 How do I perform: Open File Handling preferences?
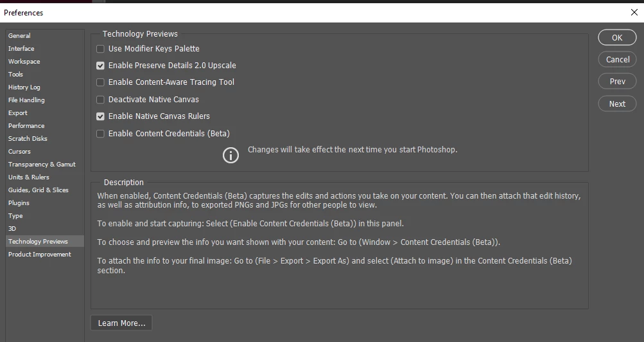click(45, 100)
